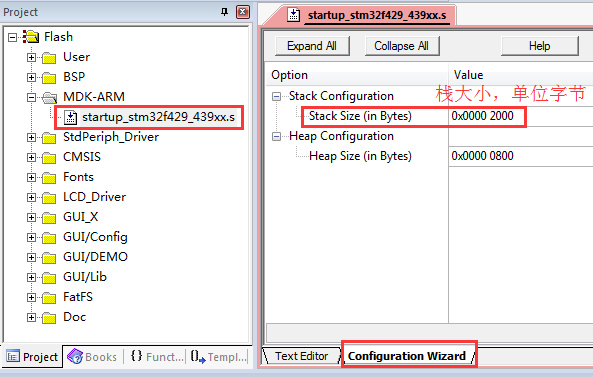Click the GUI/Lib folder icon
Screen dimensions: 593x377
[49, 278]
